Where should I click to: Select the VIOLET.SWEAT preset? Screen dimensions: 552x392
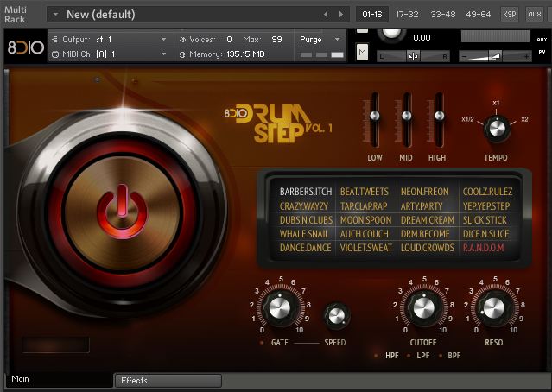365,248
